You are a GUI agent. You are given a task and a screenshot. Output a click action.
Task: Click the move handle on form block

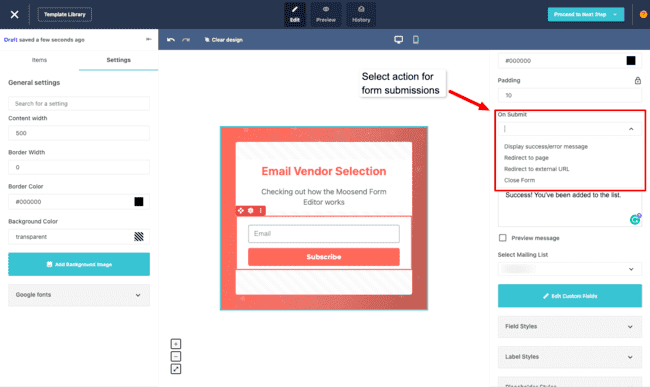(x=241, y=210)
